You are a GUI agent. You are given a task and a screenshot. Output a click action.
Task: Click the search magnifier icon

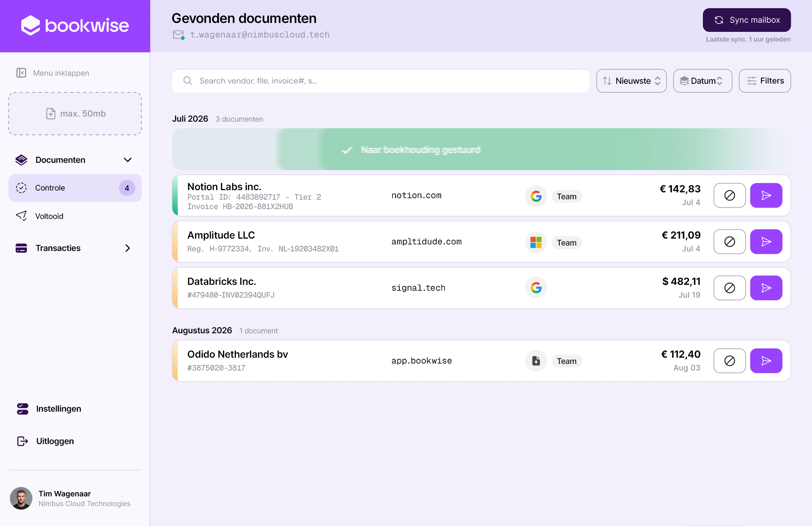[x=188, y=81]
